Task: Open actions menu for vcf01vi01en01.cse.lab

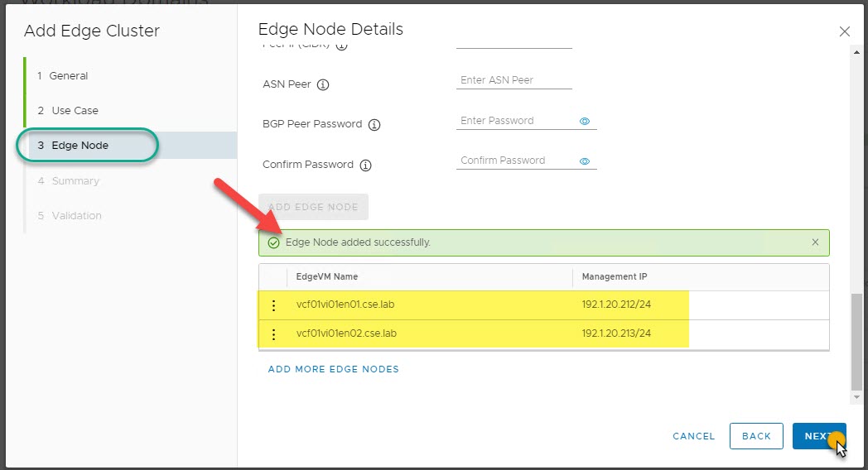Action: point(274,305)
